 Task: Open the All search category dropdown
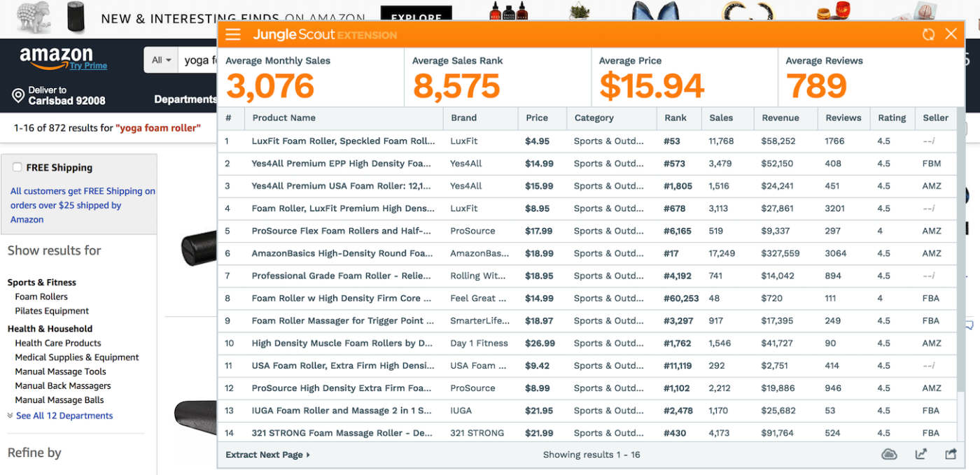tap(161, 60)
